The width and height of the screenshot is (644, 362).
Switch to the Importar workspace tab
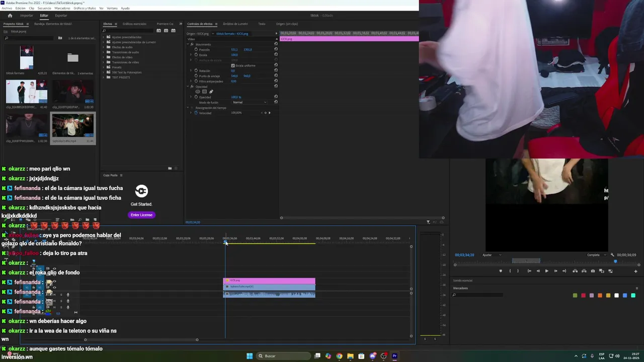27,16
